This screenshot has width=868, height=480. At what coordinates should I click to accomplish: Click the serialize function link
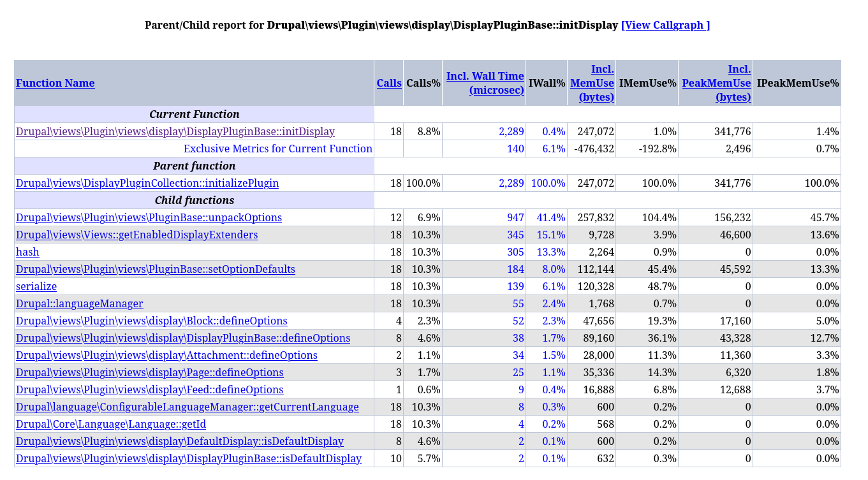[x=36, y=286]
